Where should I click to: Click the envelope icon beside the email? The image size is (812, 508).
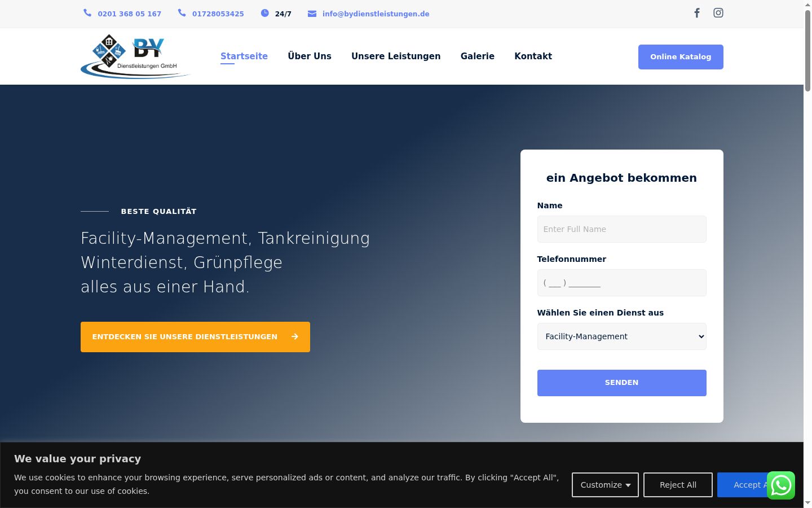pos(312,14)
